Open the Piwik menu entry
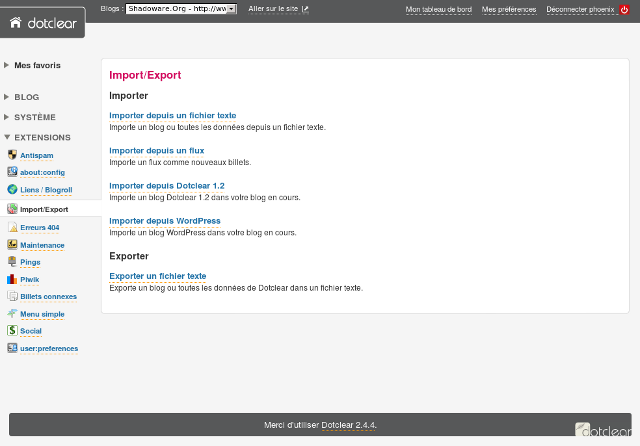 30,280
